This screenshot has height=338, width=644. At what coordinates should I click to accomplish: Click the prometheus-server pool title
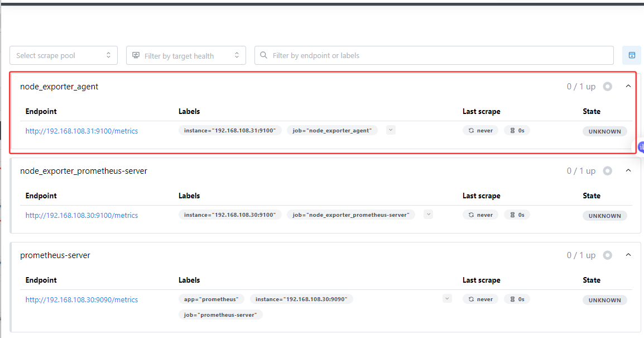(x=55, y=255)
